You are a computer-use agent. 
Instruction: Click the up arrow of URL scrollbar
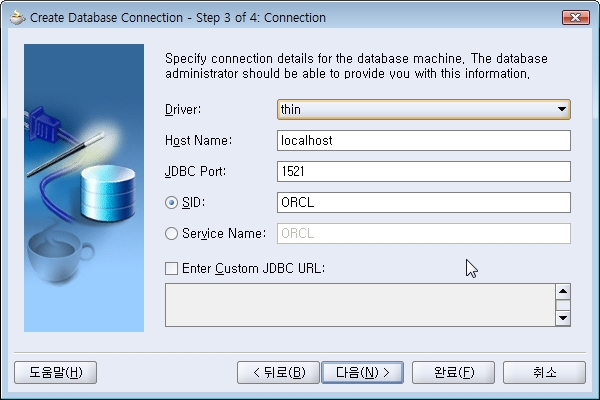pos(563,291)
